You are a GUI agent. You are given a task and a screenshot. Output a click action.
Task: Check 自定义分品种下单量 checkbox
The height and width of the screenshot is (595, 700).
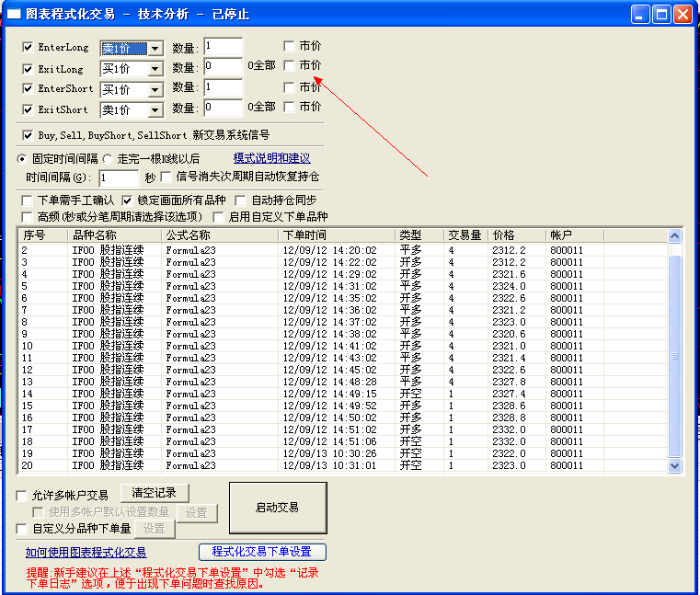coord(21,530)
